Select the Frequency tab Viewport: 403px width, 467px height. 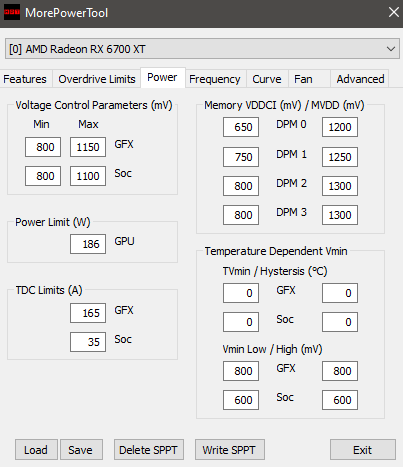pyautogui.click(x=215, y=79)
